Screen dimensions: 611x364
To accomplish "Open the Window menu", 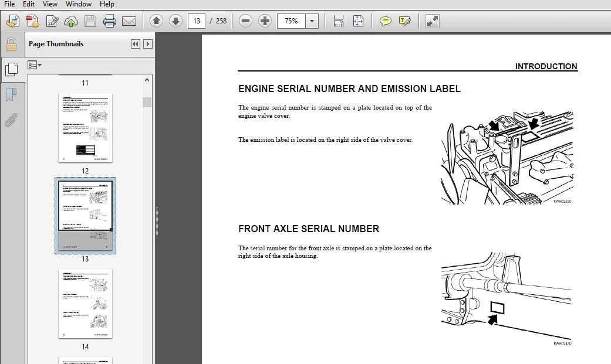I will (78, 4).
